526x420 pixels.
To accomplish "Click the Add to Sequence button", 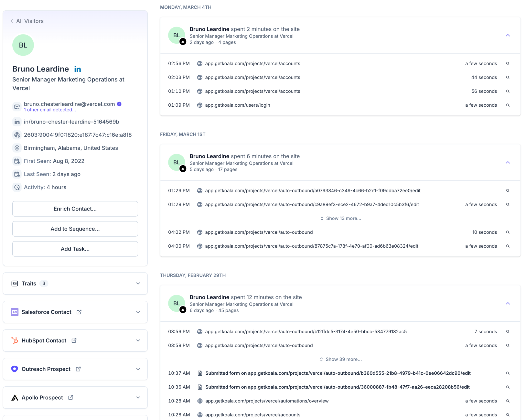I will click(x=75, y=229).
